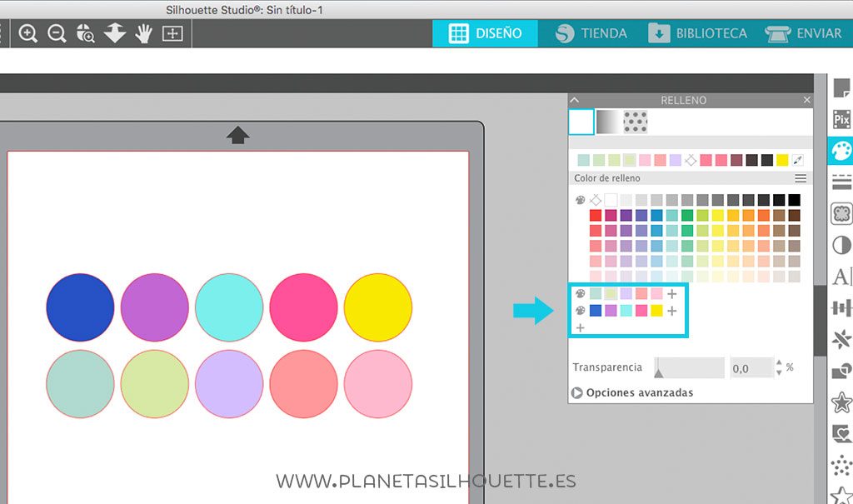Screen dimensions: 853x504
Task: Click the zoom out magnifier tool
Action: click(x=57, y=34)
